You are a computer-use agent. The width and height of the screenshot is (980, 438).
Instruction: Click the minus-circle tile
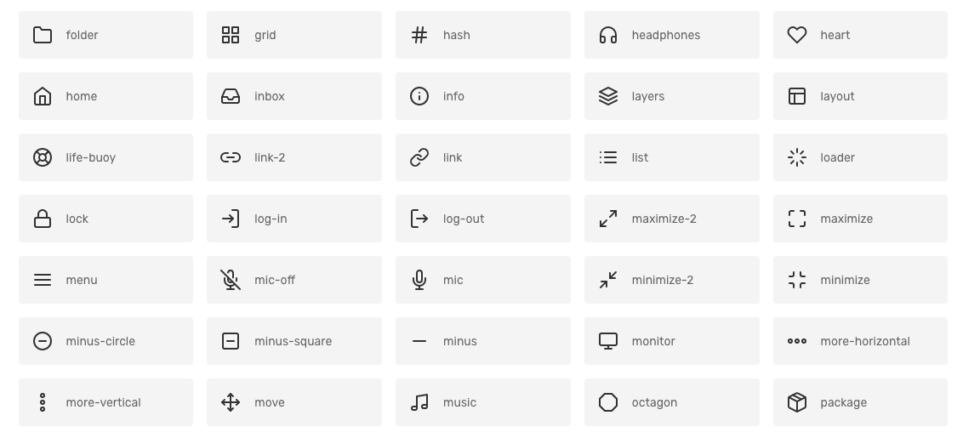click(105, 341)
